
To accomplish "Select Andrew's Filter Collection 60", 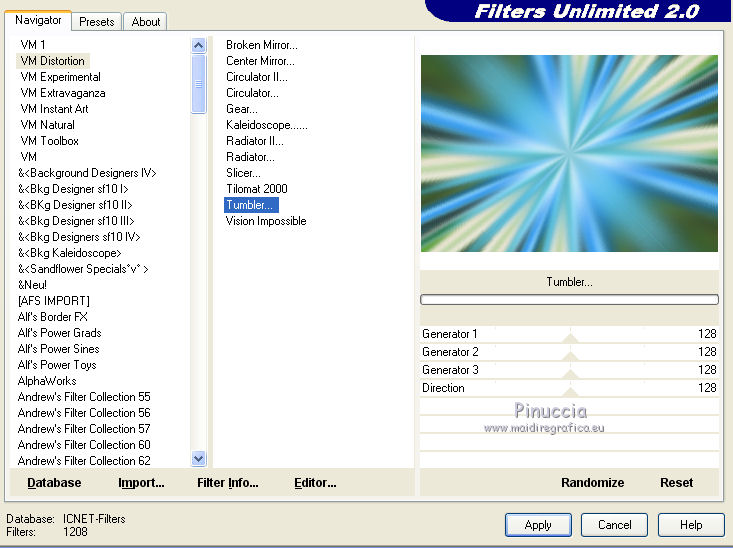I will (x=84, y=445).
